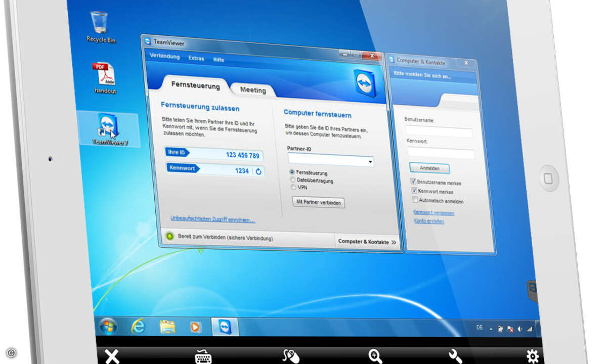The height and width of the screenshot is (364, 607).
Task: Select the Fernsteuerung radio button
Action: [x=292, y=172]
